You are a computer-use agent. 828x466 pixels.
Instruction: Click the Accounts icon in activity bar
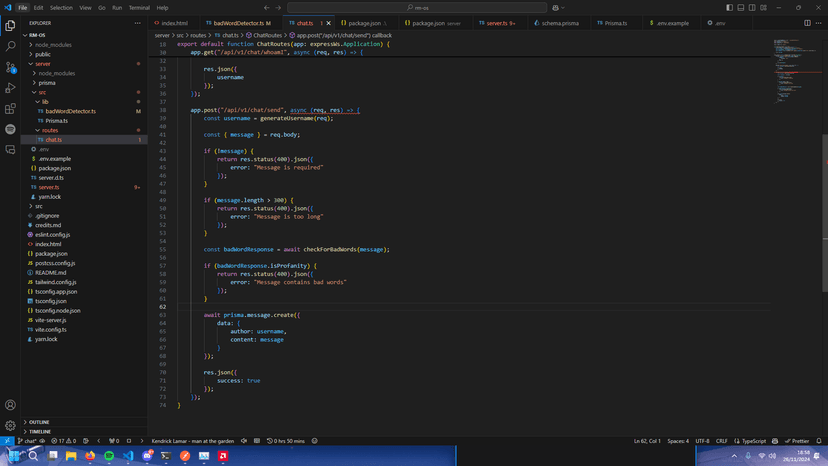(10, 405)
